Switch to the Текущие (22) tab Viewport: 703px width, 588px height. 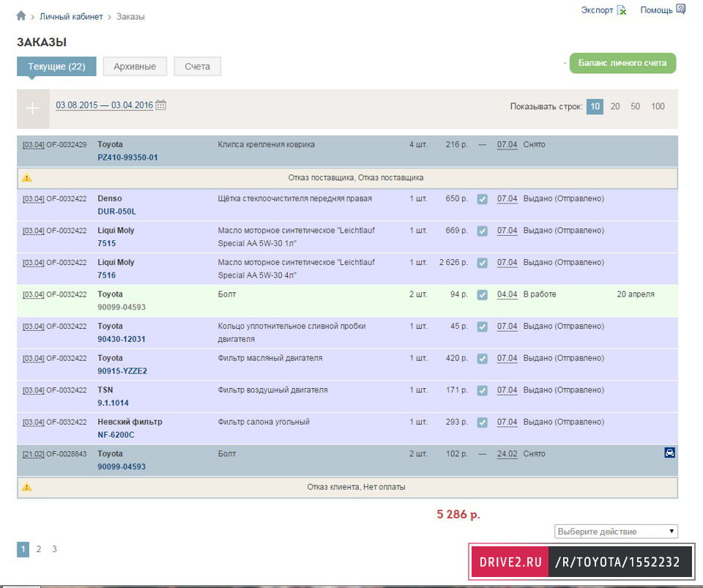point(56,67)
